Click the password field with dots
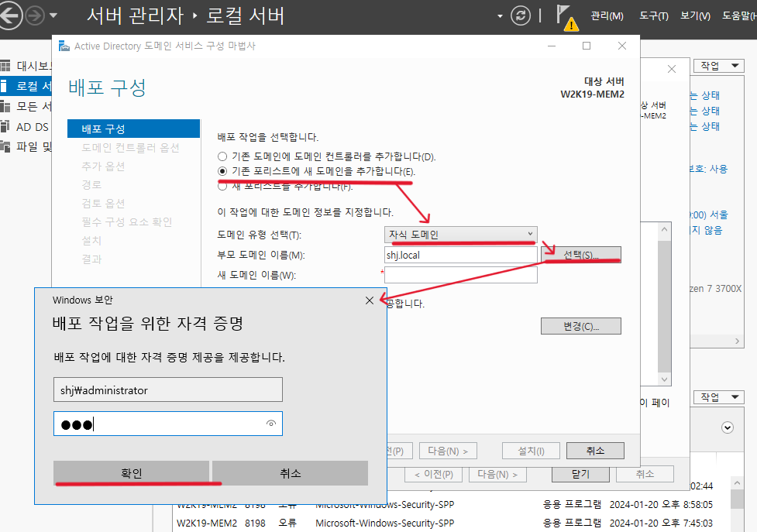 (168, 424)
